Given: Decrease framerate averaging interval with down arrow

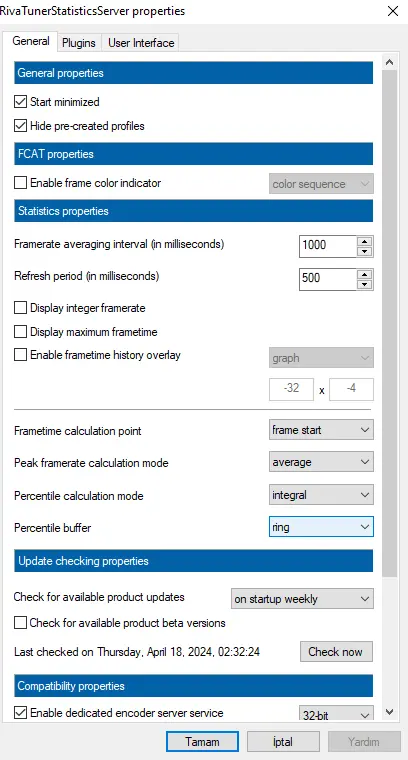Looking at the screenshot, I should pyautogui.click(x=365, y=252).
